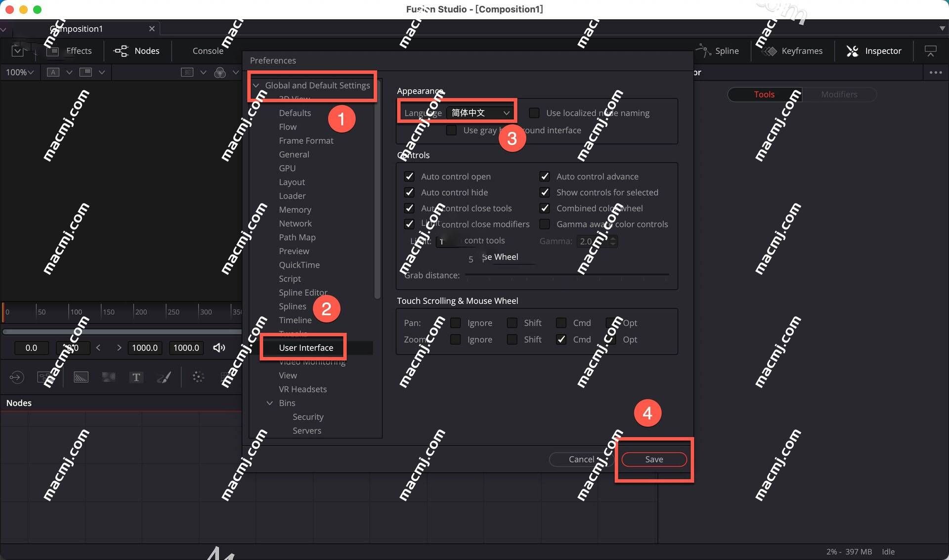Click the monitor output icon at top right
The height and width of the screenshot is (560, 949).
point(930,51)
